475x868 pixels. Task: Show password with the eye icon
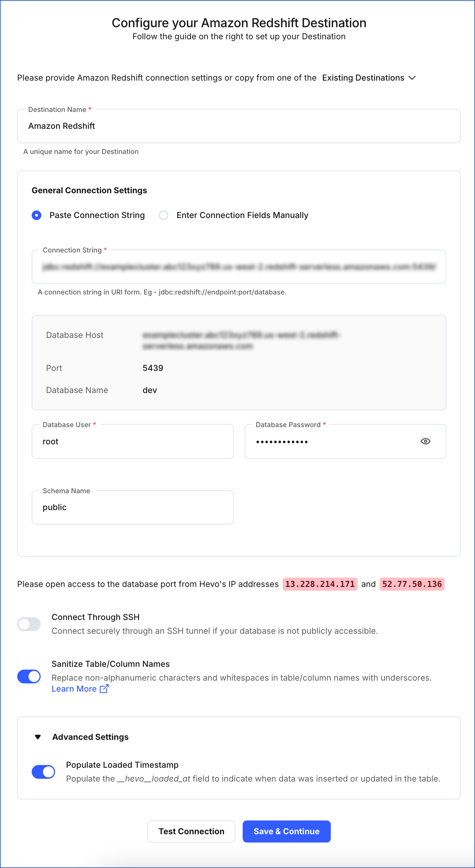pyautogui.click(x=425, y=441)
